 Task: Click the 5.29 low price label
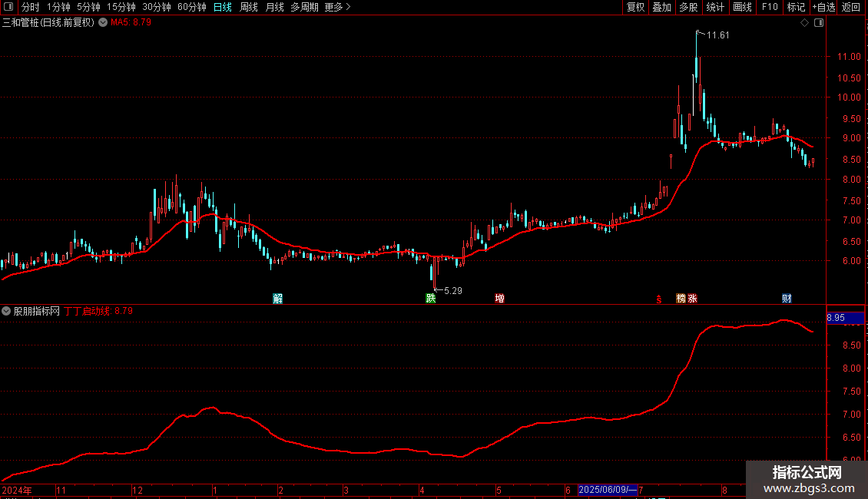453,291
